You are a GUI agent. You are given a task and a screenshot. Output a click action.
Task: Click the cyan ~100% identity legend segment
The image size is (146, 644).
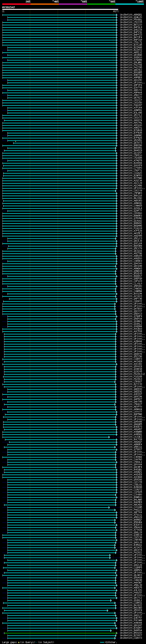129,4
